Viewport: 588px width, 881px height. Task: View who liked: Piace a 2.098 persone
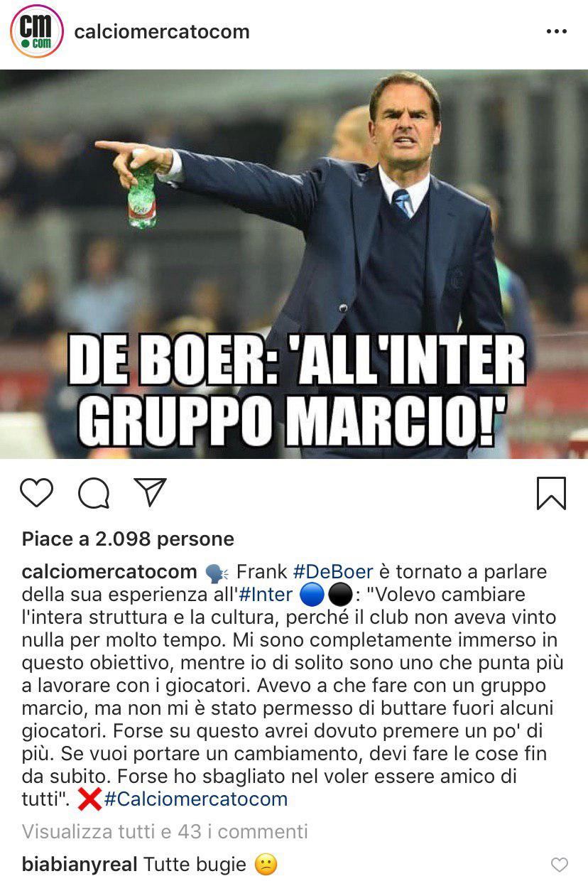click(x=128, y=539)
